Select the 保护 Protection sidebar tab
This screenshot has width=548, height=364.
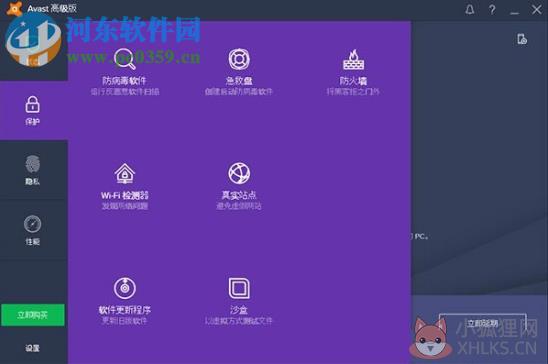[34, 110]
